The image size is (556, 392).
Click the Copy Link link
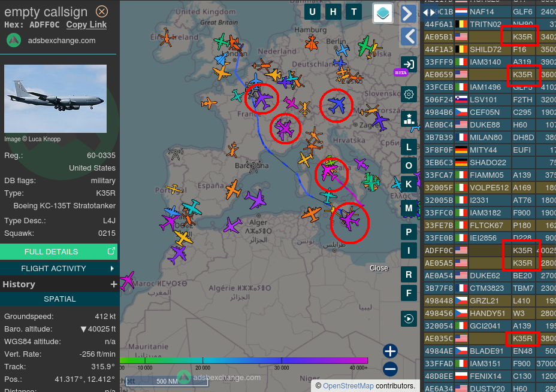coord(86,25)
